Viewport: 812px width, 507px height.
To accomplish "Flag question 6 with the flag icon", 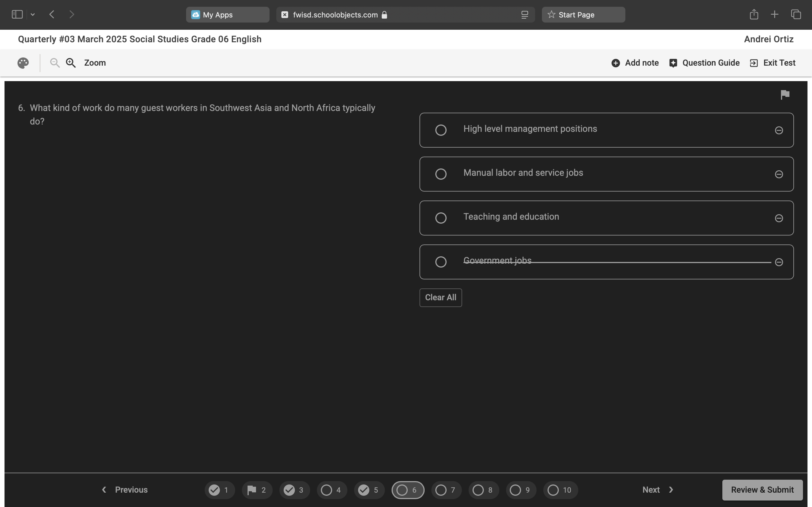I will coord(785,95).
